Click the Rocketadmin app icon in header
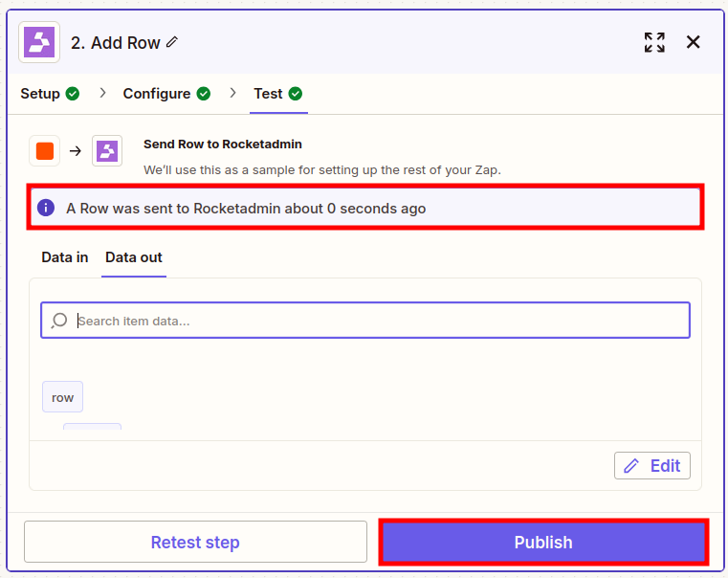 (x=39, y=42)
